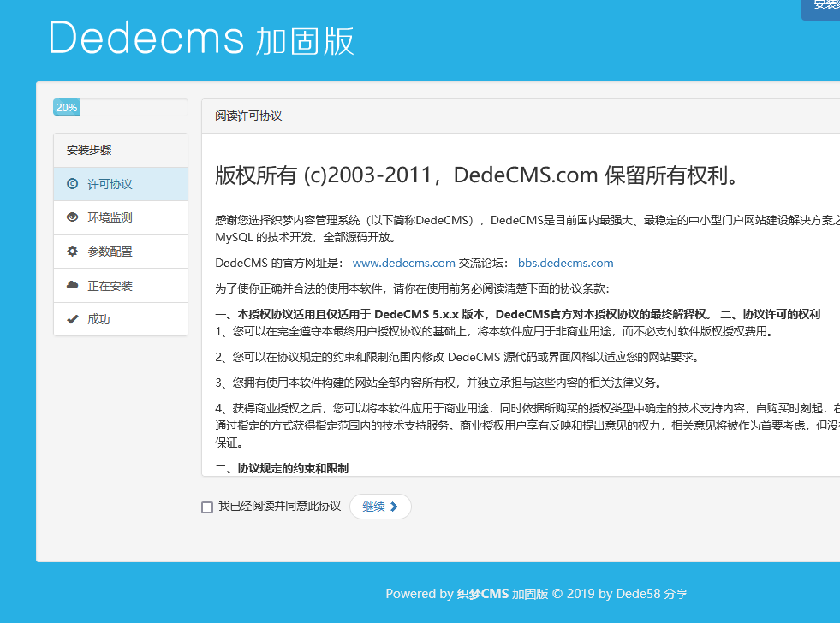Click the partially visible 安装 button at top right
This screenshot has height=623, width=840.
point(822,7)
